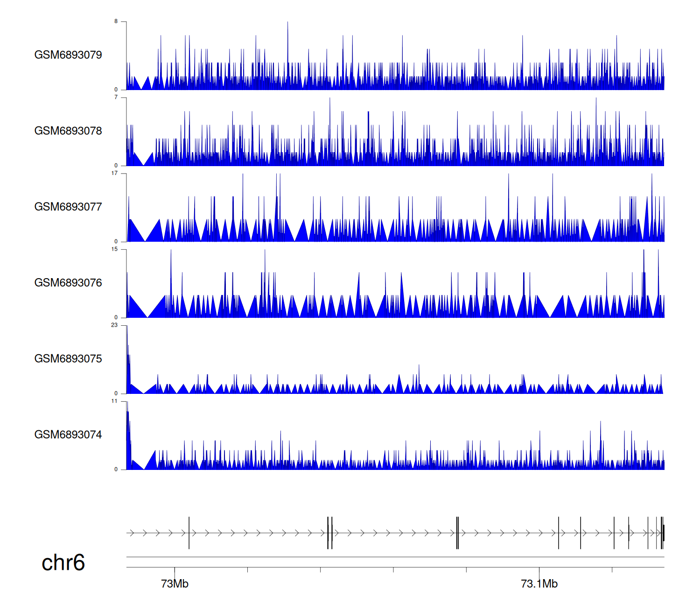Click the GSM6893077 track name

68,207
